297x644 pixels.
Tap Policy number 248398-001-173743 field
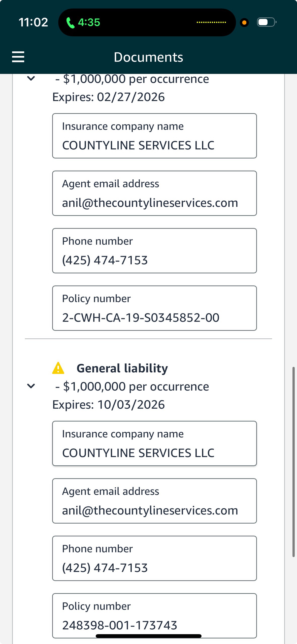coord(154,616)
